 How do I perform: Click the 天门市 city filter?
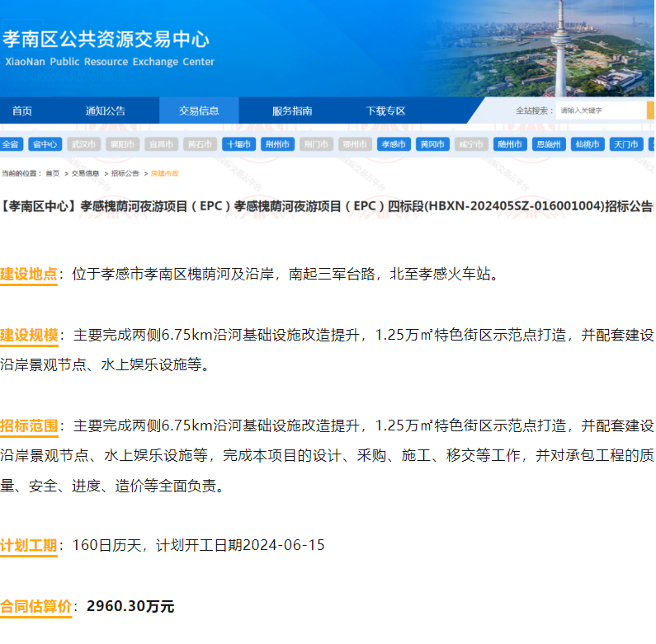625,144
